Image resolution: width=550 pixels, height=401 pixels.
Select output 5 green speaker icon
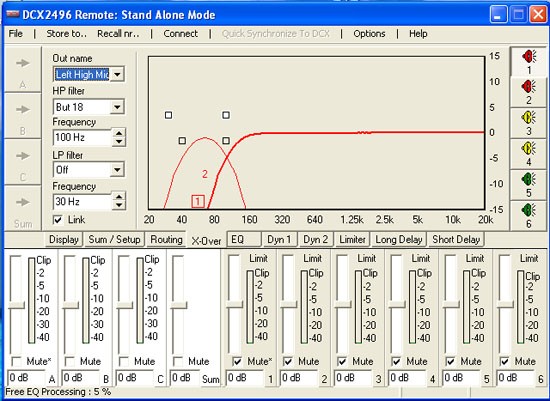coord(529,179)
